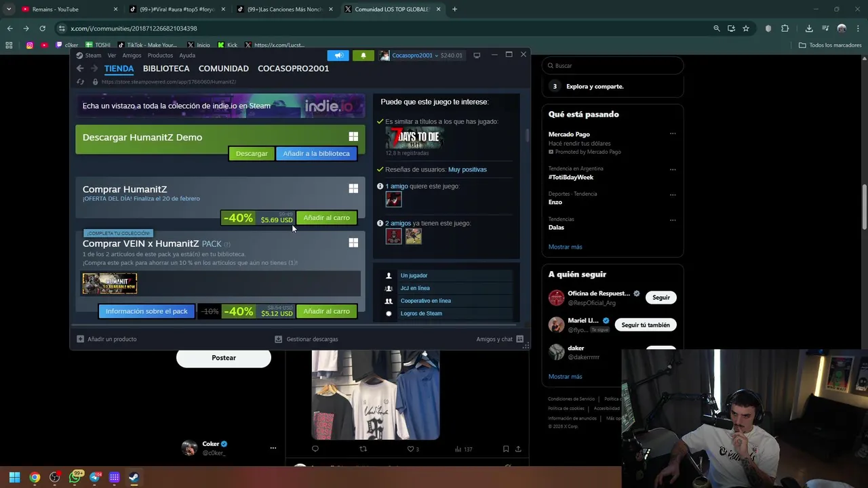Click Información sobre el pack button
868x488 pixels.
tap(146, 311)
